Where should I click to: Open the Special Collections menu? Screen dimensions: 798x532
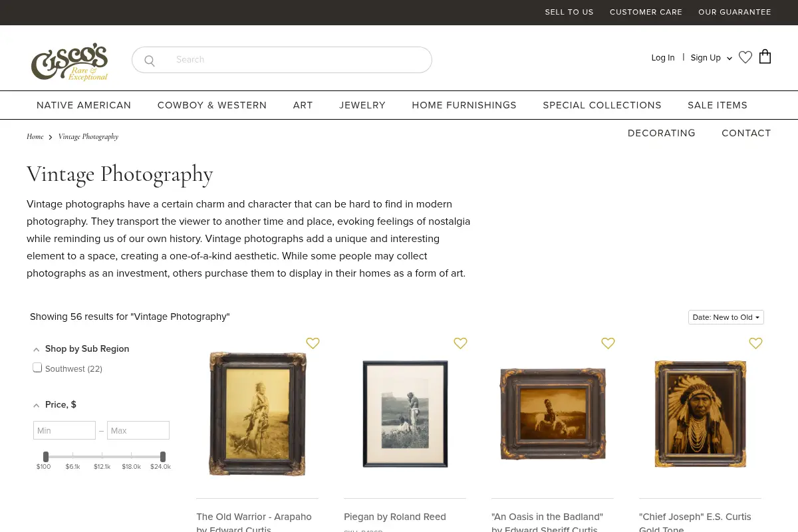(602, 105)
